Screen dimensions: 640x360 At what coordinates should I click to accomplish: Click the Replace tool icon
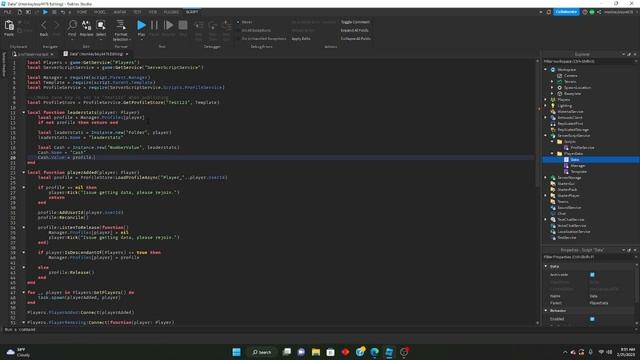(86, 26)
